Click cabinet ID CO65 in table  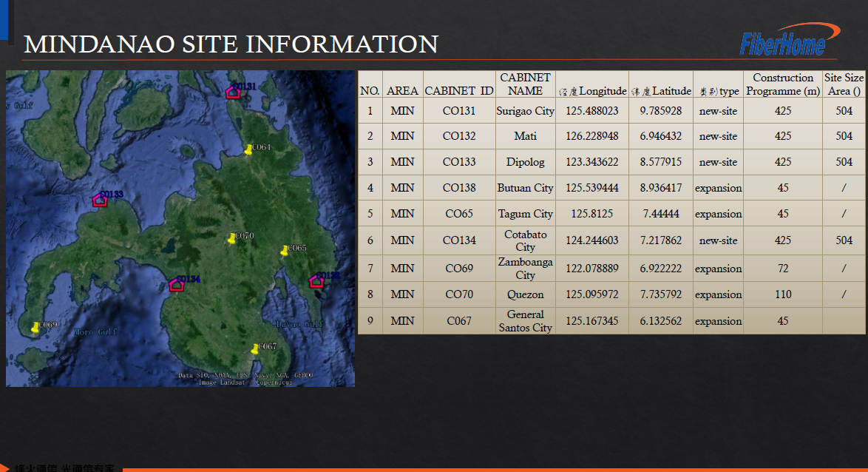click(459, 213)
